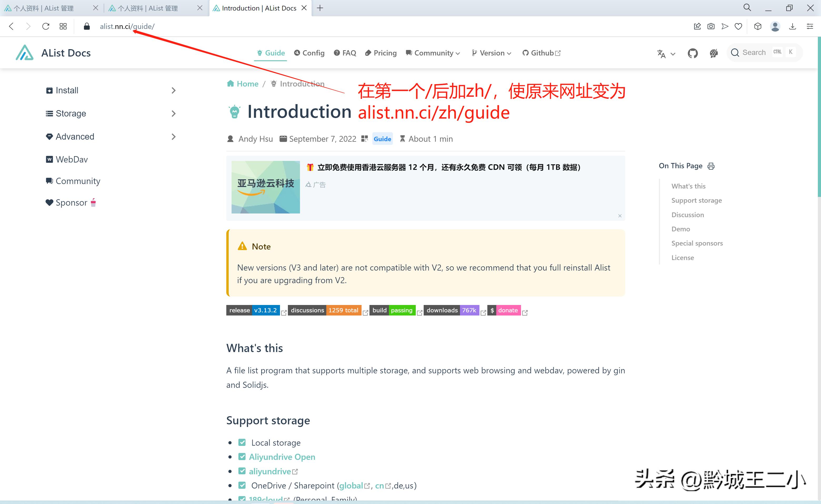Print the page using On This Page printer icon
The image size is (821, 504).
coord(711,166)
